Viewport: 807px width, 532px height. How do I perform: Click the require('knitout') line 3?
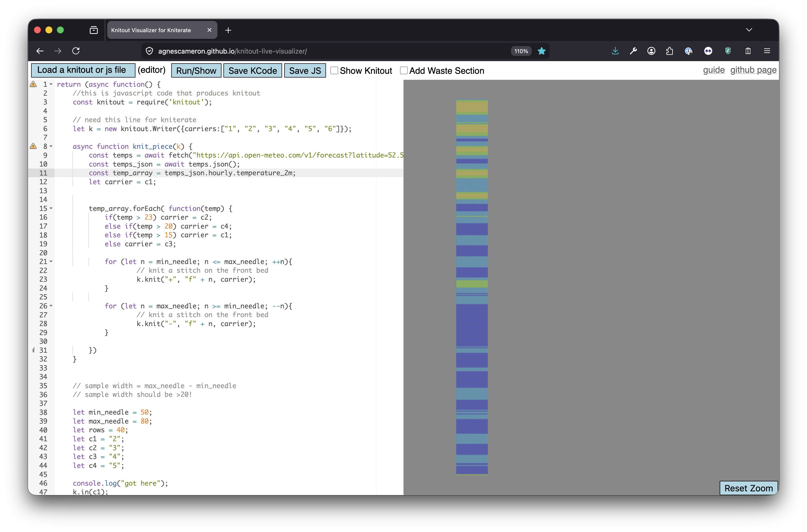[142, 102]
